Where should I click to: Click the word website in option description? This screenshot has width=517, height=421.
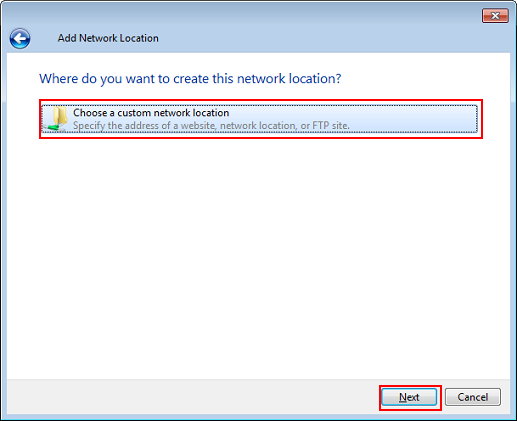(196, 126)
